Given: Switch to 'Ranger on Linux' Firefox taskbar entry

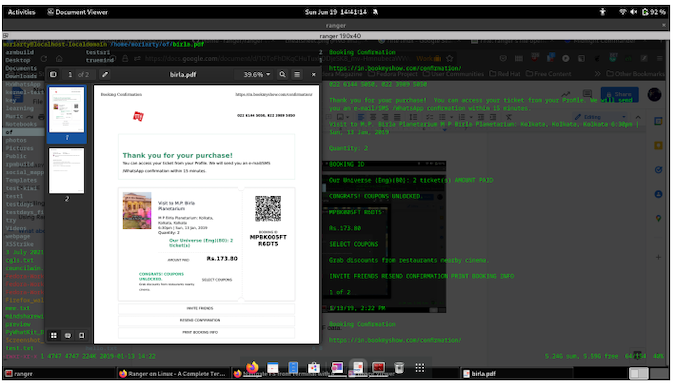Looking at the screenshot, I should click(173, 374).
